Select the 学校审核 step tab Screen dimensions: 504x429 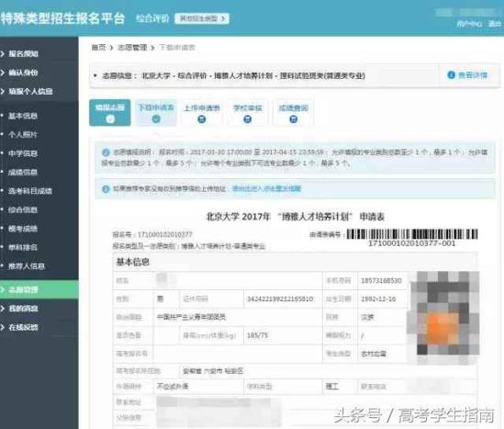pos(248,113)
